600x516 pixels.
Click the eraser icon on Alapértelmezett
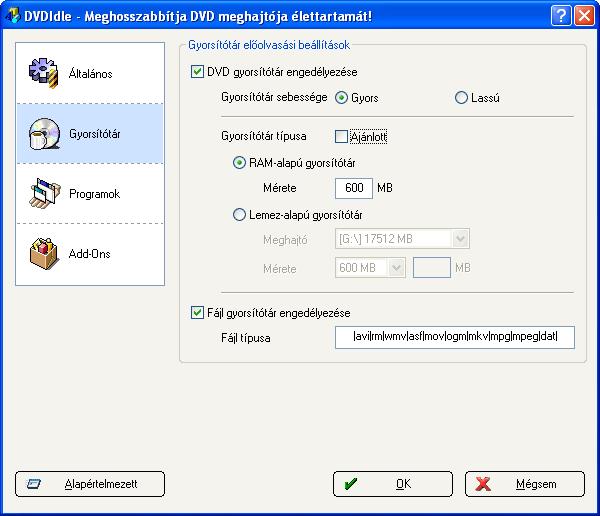pos(34,484)
